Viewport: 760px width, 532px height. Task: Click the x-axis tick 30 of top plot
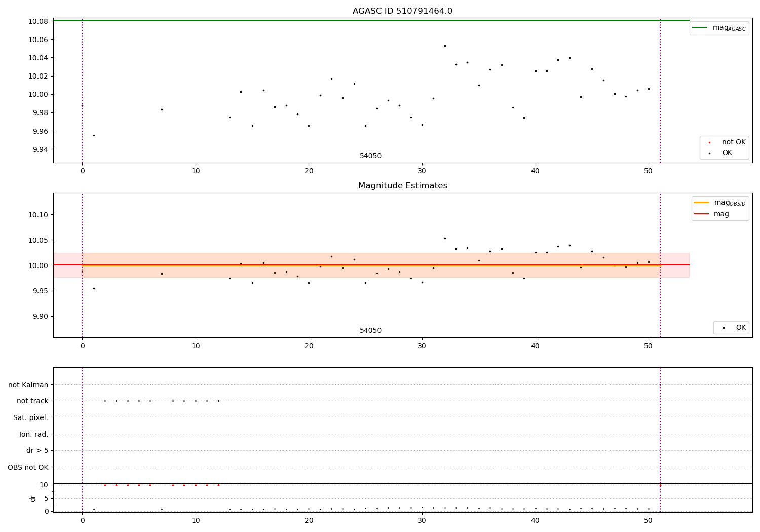tap(422, 171)
